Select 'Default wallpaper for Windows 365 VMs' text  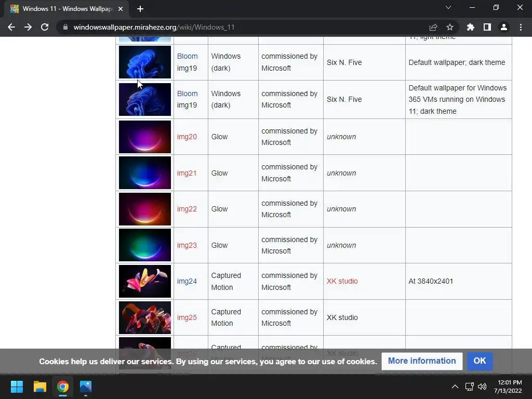(458, 94)
